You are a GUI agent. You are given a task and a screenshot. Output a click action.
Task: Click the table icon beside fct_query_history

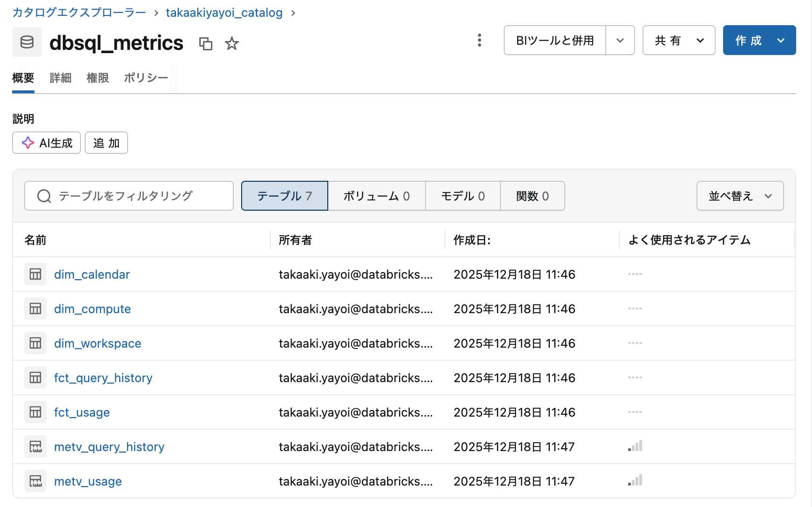35,377
